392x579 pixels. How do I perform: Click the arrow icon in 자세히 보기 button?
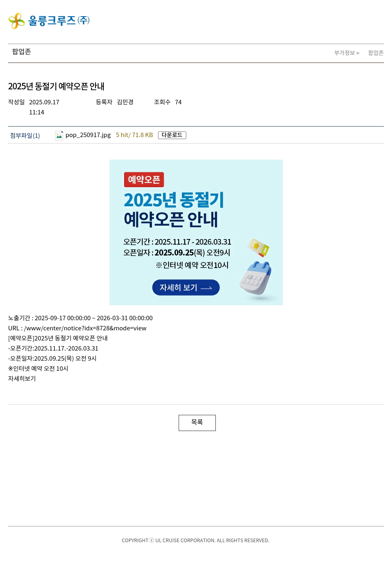pyautogui.click(x=206, y=288)
